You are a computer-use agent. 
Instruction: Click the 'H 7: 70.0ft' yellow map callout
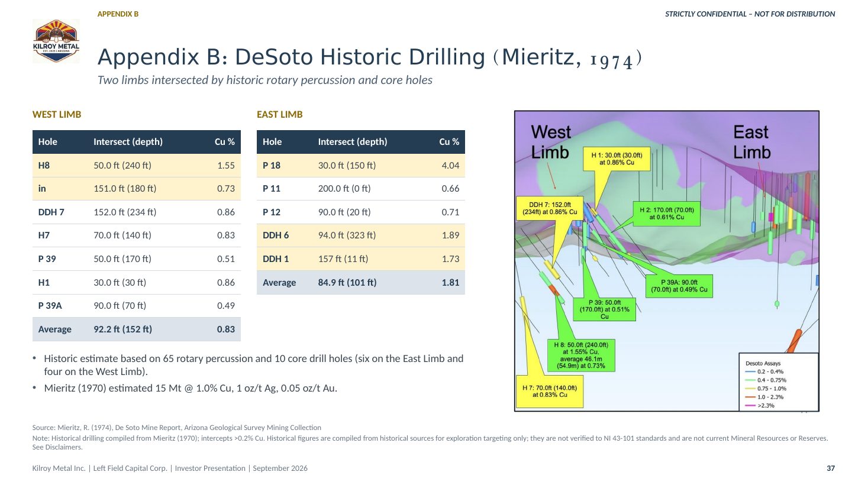pyautogui.click(x=550, y=392)
